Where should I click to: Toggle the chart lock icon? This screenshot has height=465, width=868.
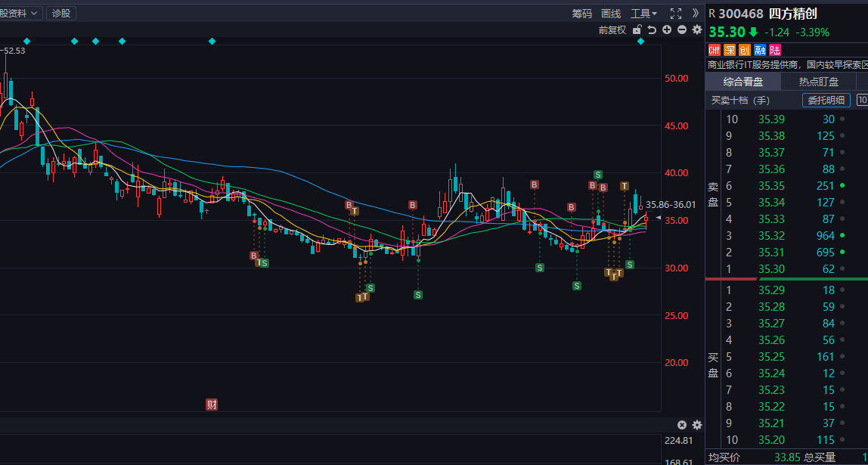tap(637, 30)
